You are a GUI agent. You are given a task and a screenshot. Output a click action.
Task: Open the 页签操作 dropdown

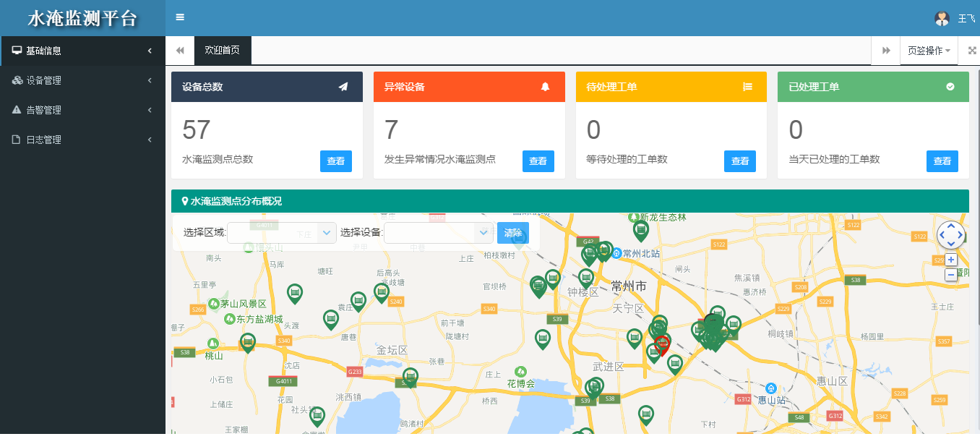click(928, 51)
